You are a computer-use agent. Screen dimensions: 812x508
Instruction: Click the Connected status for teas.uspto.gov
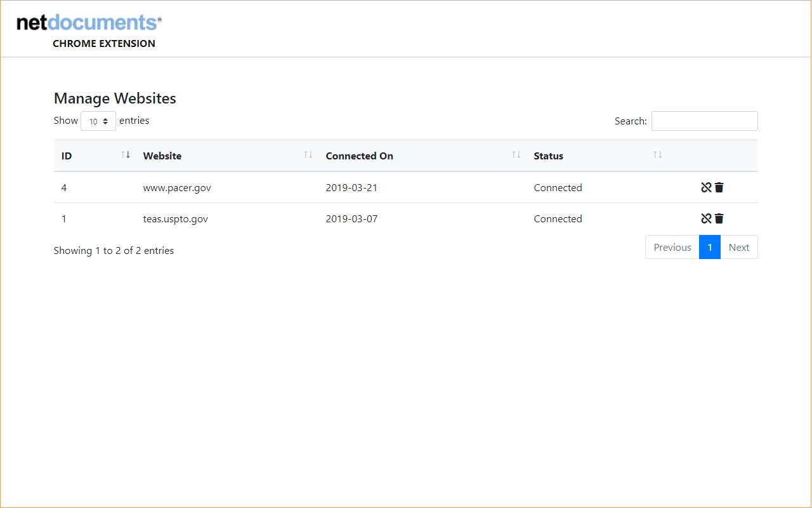[558, 218]
